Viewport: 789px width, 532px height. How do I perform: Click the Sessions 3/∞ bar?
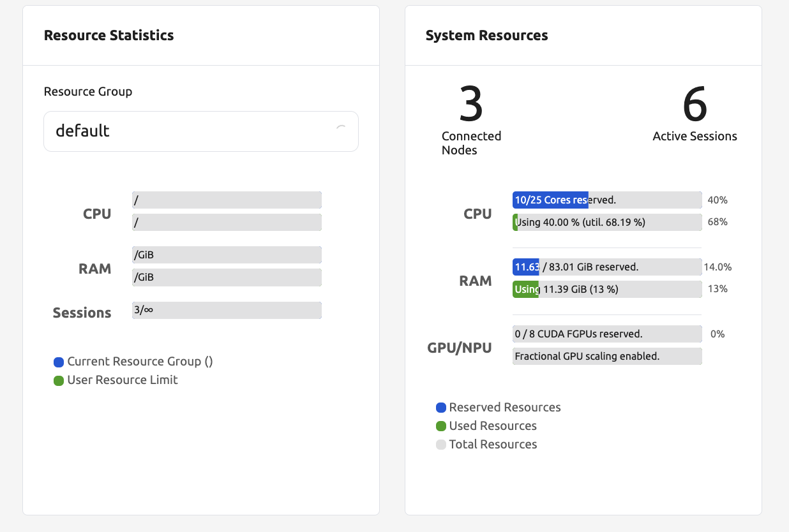[x=227, y=310]
